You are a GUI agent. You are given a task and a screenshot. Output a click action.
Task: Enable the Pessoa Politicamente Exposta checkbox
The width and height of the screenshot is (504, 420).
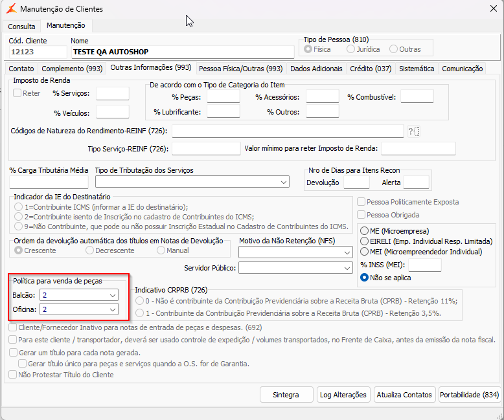361,202
